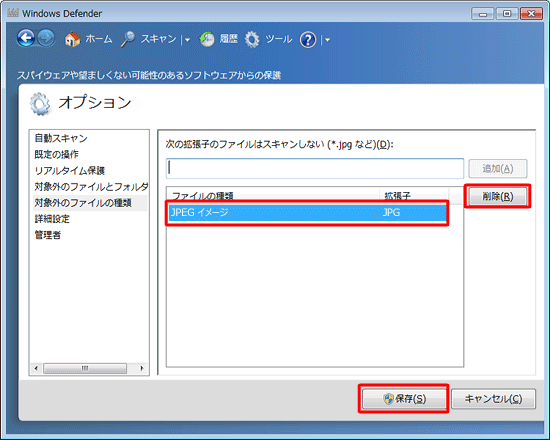The height and width of the screenshot is (440, 550).
Task: Click the sidebar horizontal scrollbar thumb
Action: pyautogui.click(x=85, y=368)
